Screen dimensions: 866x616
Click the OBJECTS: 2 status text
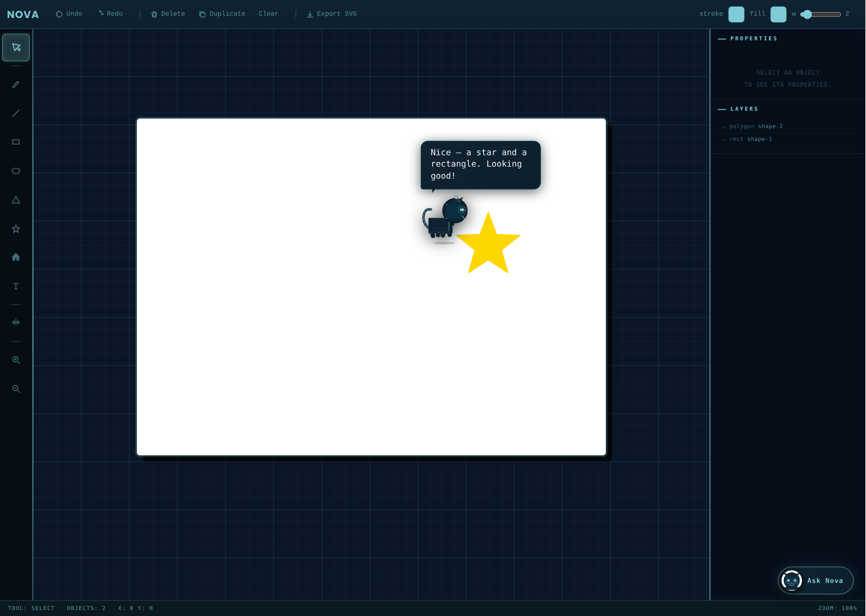(86, 608)
